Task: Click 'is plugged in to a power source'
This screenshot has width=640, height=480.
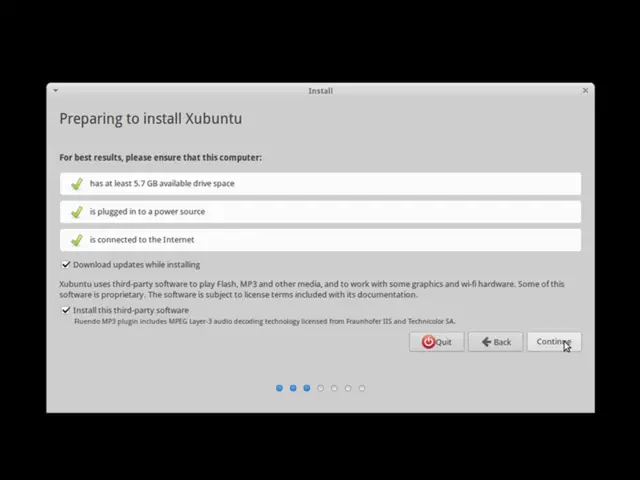Action: pyautogui.click(x=147, y=211)
